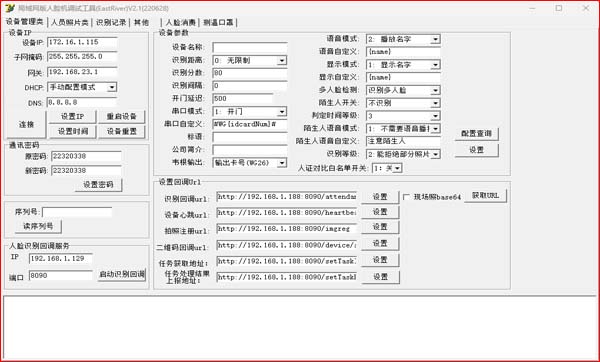Open the DHCP mode dropdown
This screenshot has height=362, width=600.
pyautogui.click(x=112, y=87)
